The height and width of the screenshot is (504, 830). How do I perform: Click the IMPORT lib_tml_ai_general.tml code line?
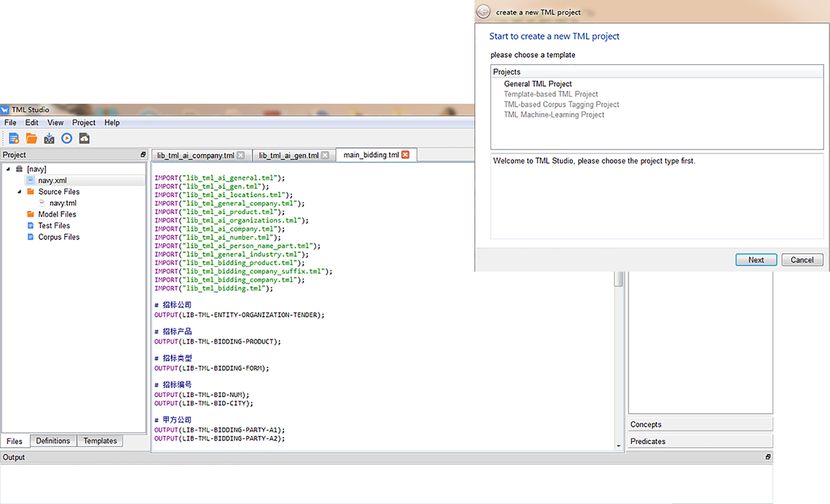(x=220, y=178)
